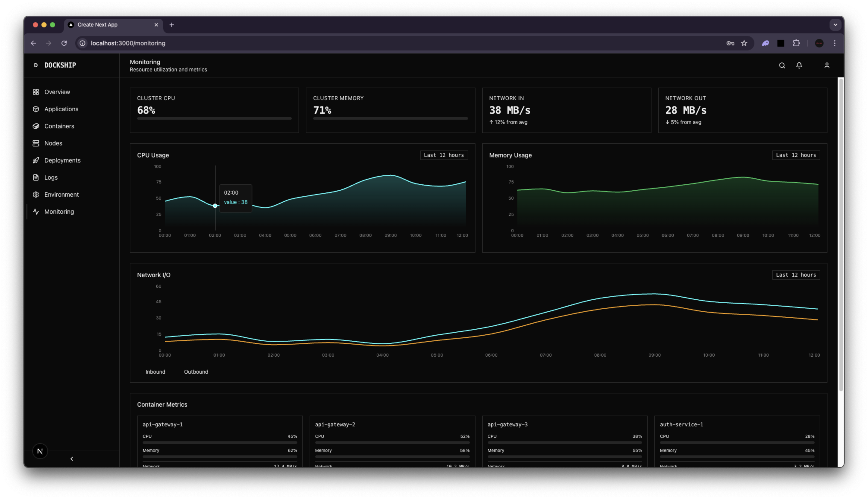Click the Environment gear icon
868x499 pixels.
[x=36, y=195]
